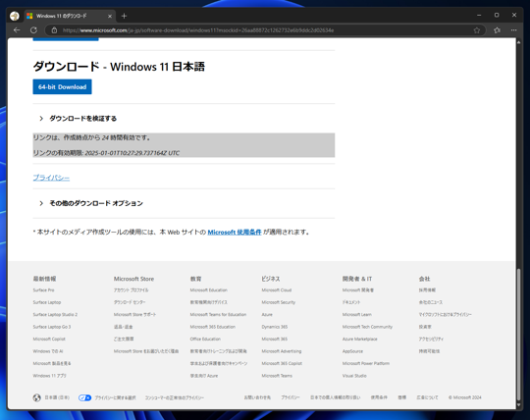
Task: Open Microsoft Power Platform link
Action: [x=366, y=363]
